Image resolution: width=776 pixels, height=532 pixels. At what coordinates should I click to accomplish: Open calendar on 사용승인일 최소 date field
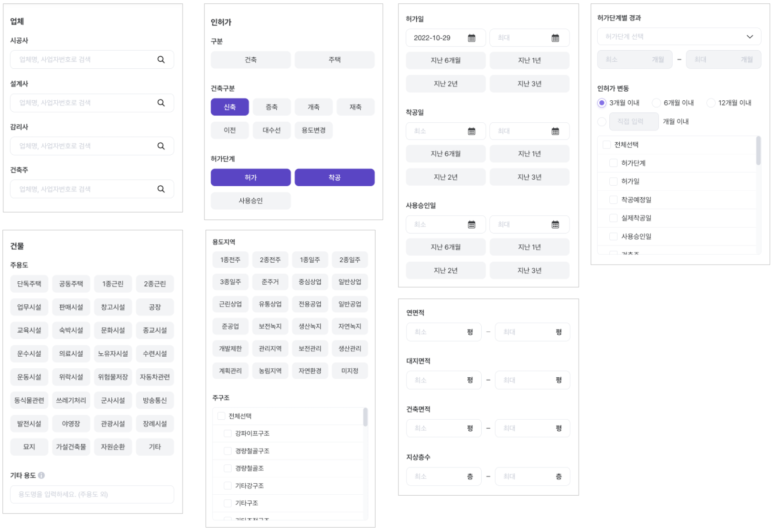click(x=472, y=224)
